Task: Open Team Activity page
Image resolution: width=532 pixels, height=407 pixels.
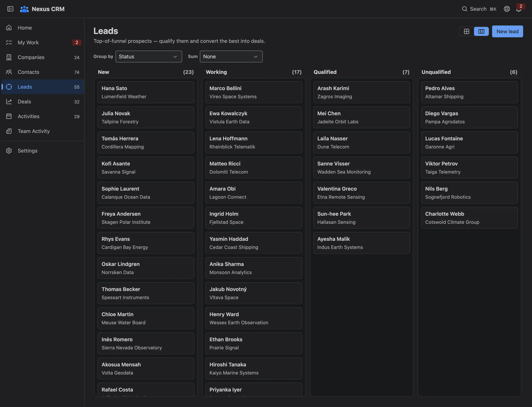Action: [x=43, y=131]
